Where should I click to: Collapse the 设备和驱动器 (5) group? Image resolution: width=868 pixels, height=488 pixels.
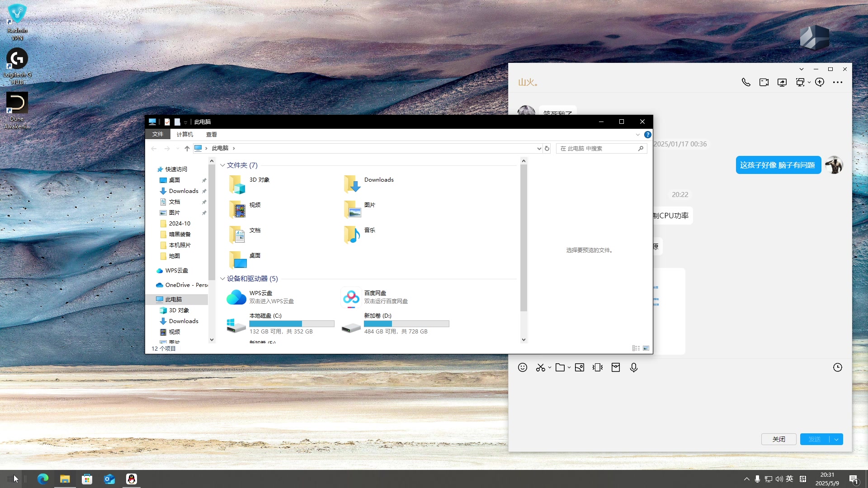[x=222, y=279]
